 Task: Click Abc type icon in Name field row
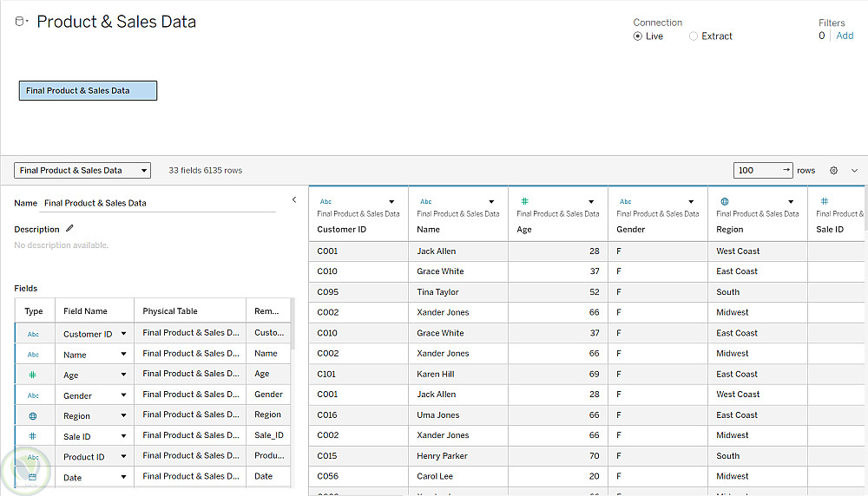(33, 355)
